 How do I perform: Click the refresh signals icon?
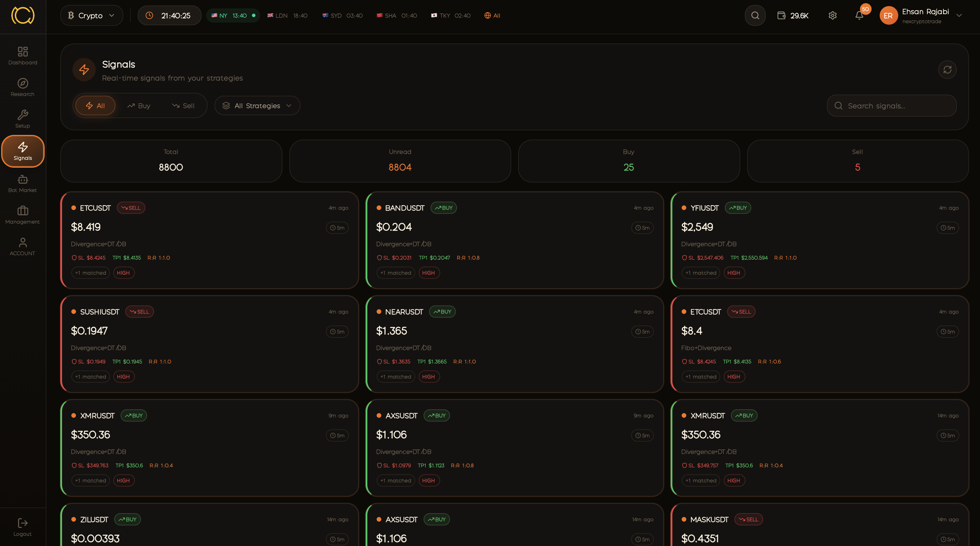point(947,70)
